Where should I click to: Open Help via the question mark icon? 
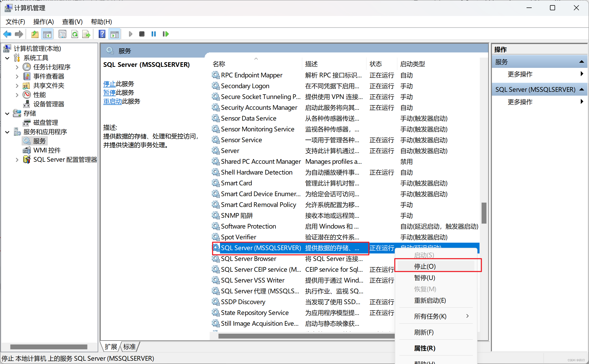pyautogui.click(x=102, y=34)
